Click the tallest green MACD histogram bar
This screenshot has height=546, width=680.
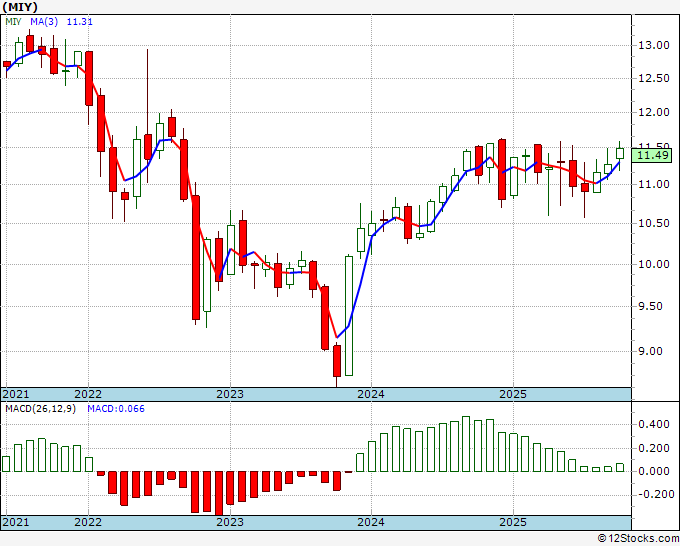coord(466,444)
